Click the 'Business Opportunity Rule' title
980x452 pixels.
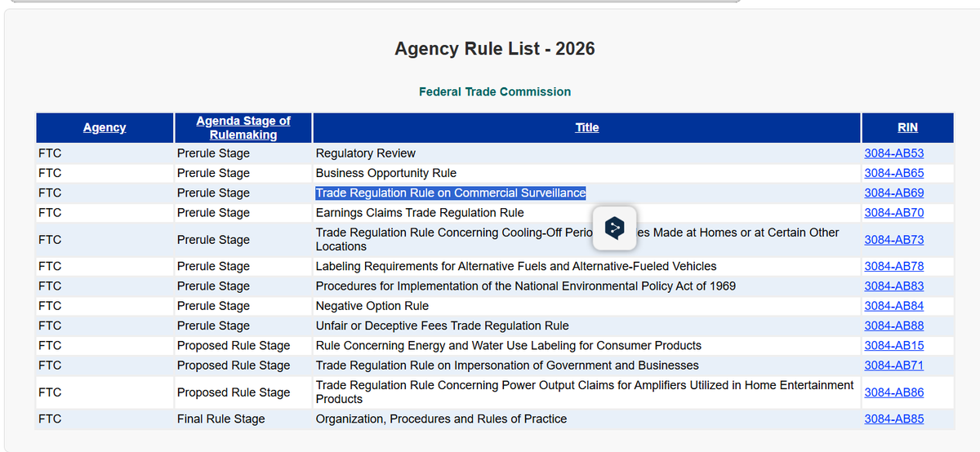pyautogui.click(x=386, y=173)
